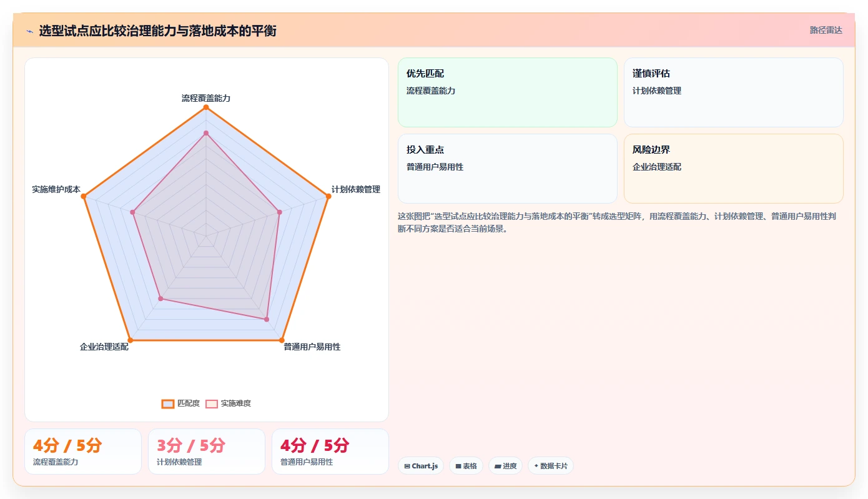Click the icon in the Chart.js tag
868x499 pixels.
point(407,466)
